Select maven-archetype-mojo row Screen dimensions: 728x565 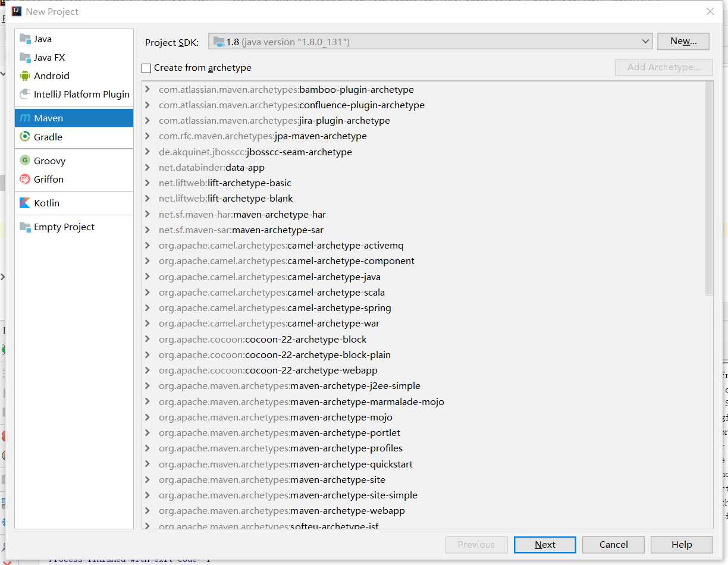tap(423, 417)
